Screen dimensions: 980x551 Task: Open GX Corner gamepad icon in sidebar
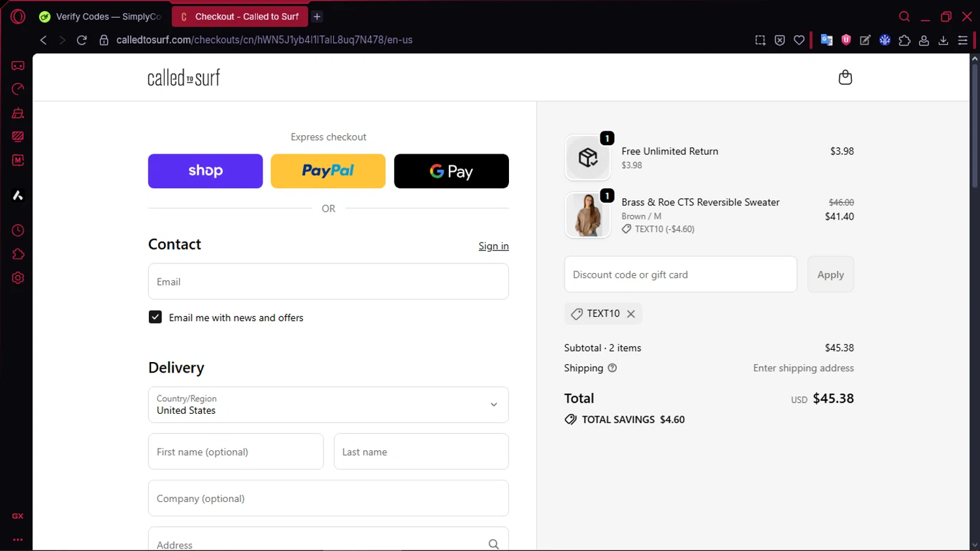(18, 65)
